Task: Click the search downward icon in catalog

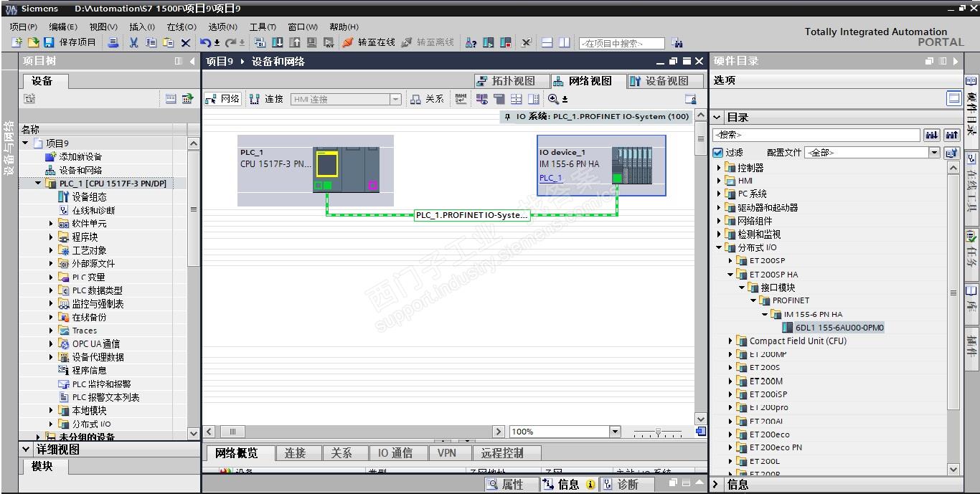Action: pos(932,135)
